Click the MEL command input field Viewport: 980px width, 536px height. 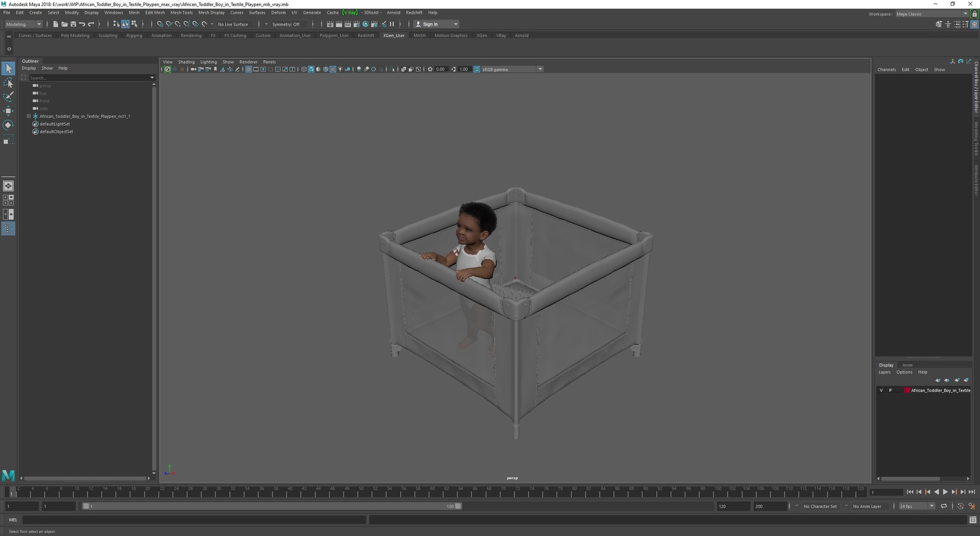point(194,520)
